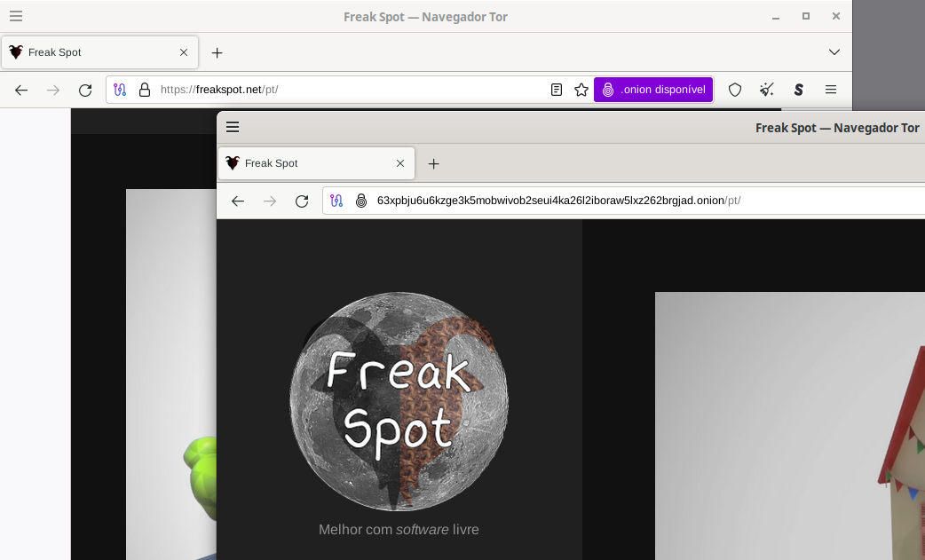The height and width of the screenshot is (560, 925).
Task: Open the NoScript S extension icon
Action: tap(799, 90)
